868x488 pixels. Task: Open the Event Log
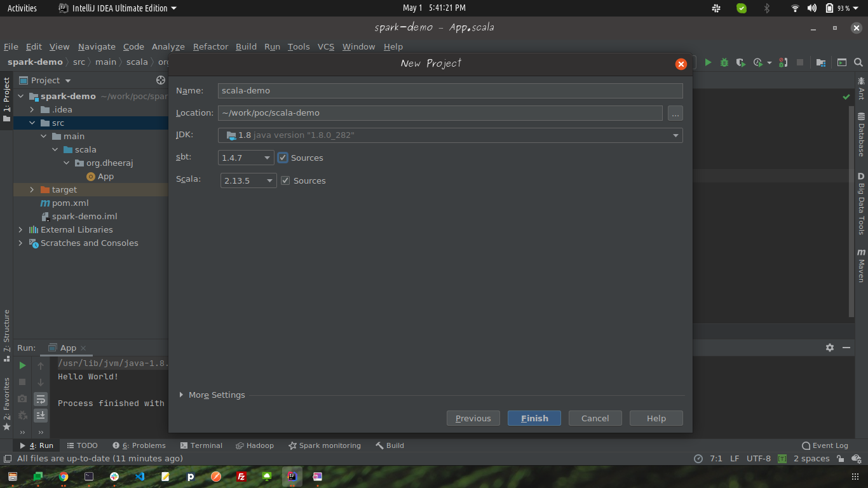[x=825, y=445]
